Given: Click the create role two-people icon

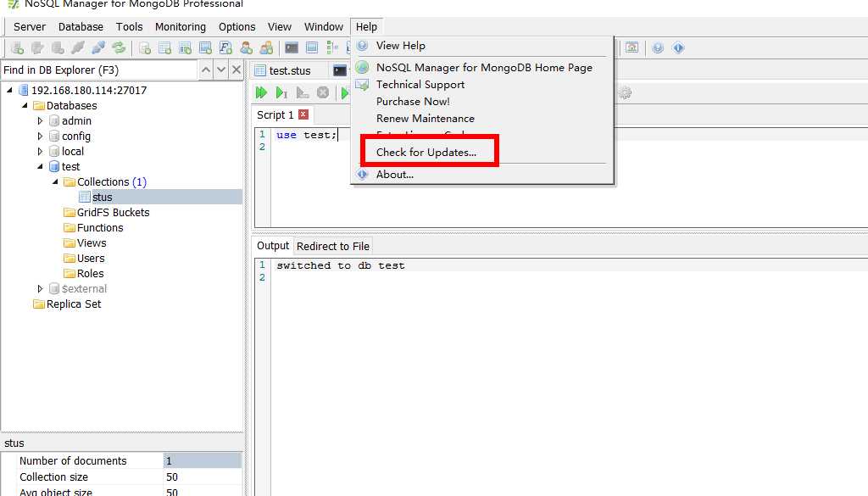Looking at the screenshot, I should coord(266,48).
